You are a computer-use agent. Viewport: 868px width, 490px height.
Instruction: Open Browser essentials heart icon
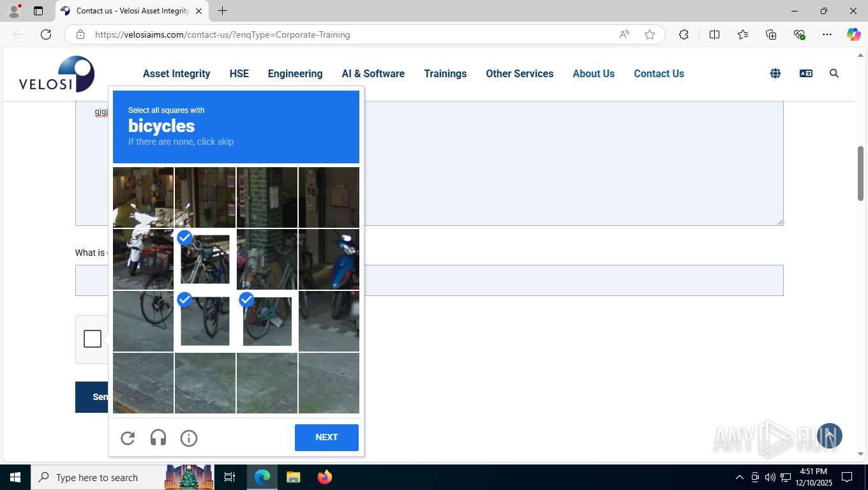coord(799,34)
